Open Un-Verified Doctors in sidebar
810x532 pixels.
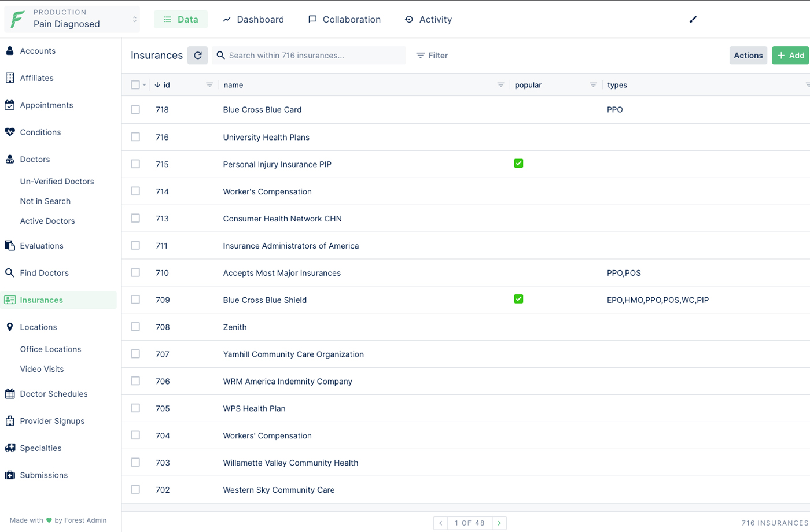pos(57,182)
